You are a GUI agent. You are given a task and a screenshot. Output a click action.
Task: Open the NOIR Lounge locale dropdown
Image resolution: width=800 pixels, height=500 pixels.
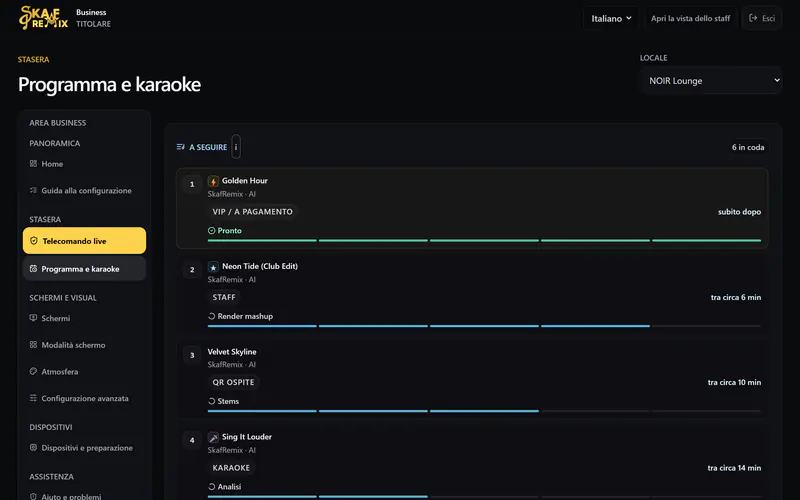711,81
